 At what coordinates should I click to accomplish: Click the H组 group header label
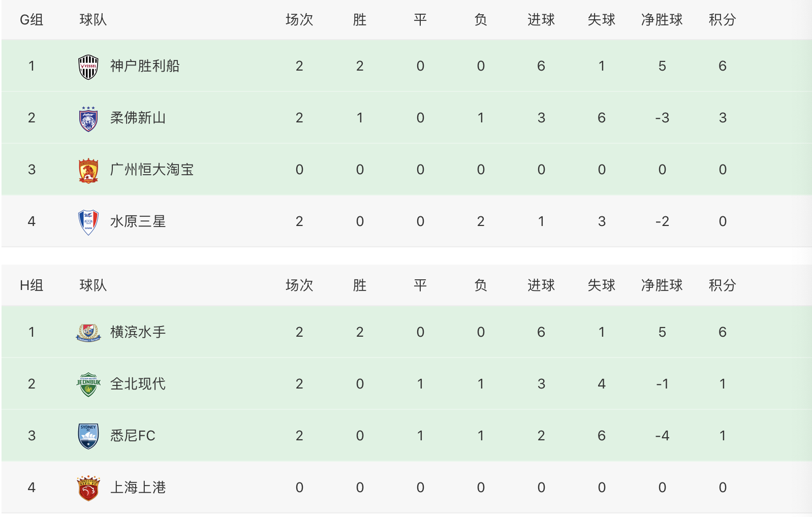coord(32,285)
